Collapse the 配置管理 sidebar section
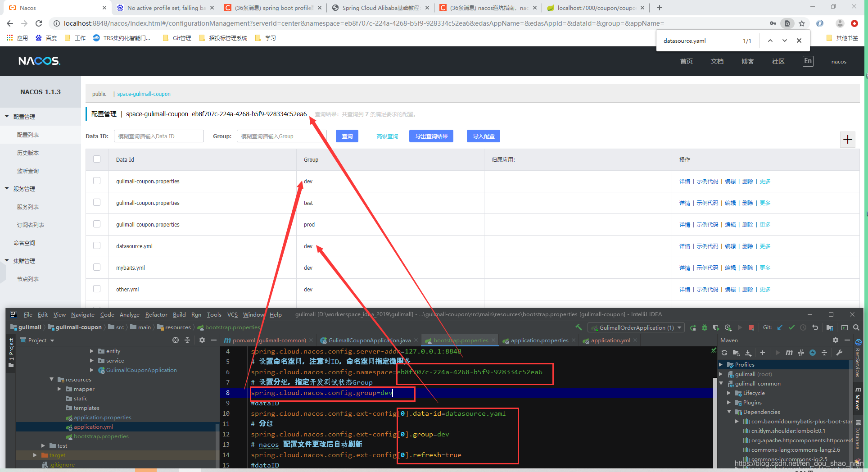 point(7,116)
